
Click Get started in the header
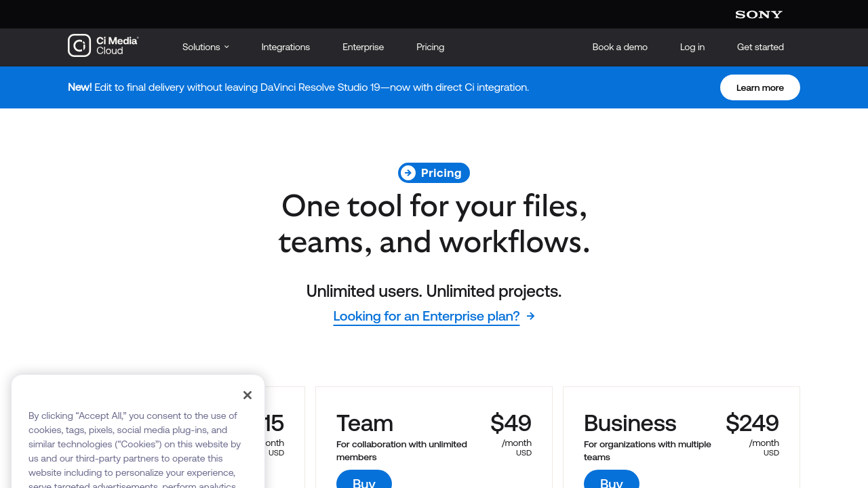click(x=760, y=47)
